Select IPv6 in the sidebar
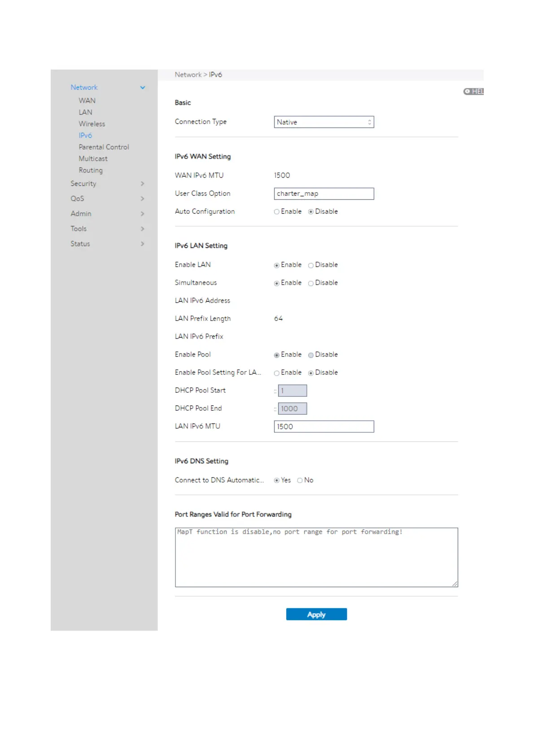534x756 pixels. 85,136
